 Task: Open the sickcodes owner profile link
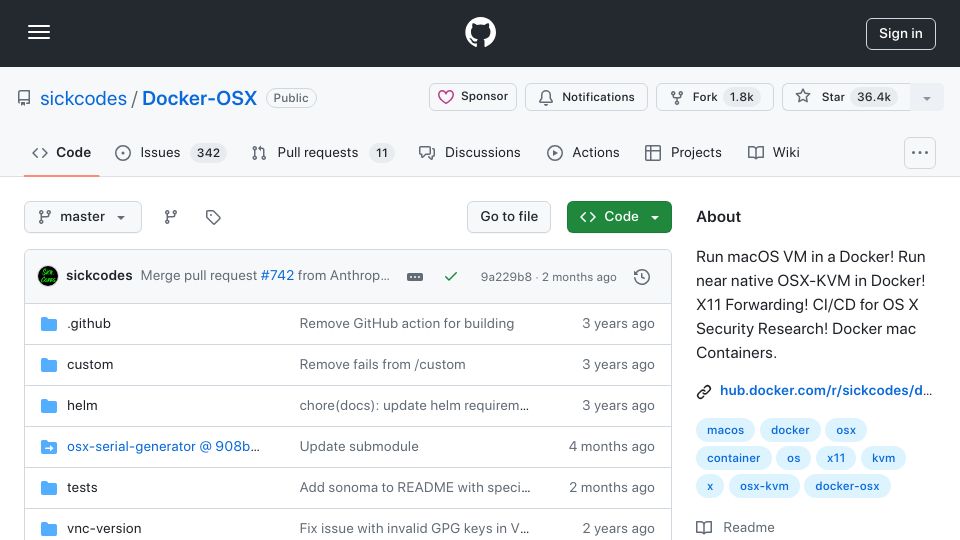(x=83, y=98)
